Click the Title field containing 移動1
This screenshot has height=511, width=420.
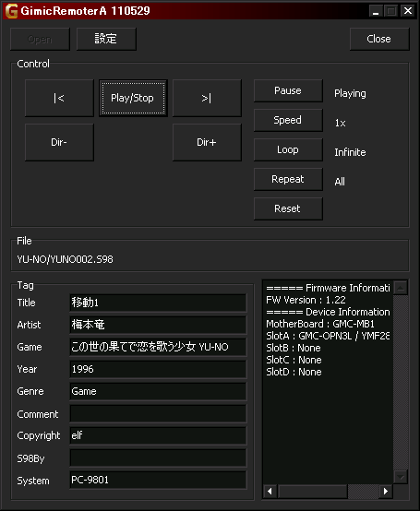(x=158, y=303)
